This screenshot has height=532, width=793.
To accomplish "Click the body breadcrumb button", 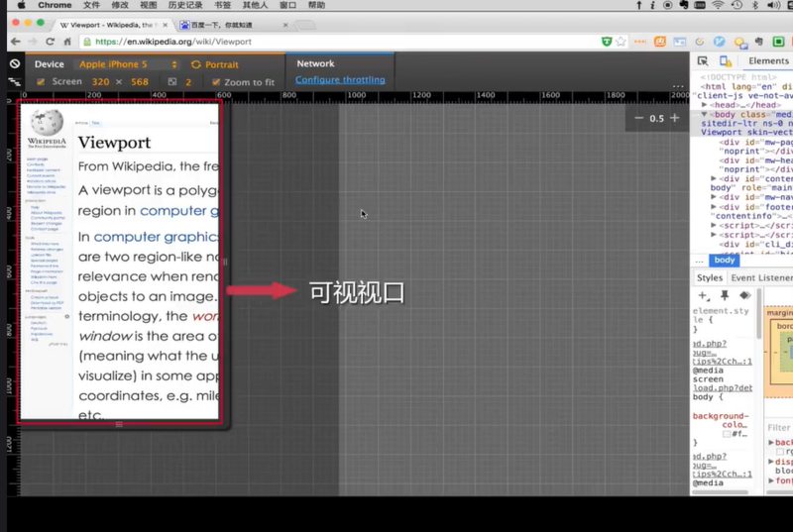I will [725, 261].
